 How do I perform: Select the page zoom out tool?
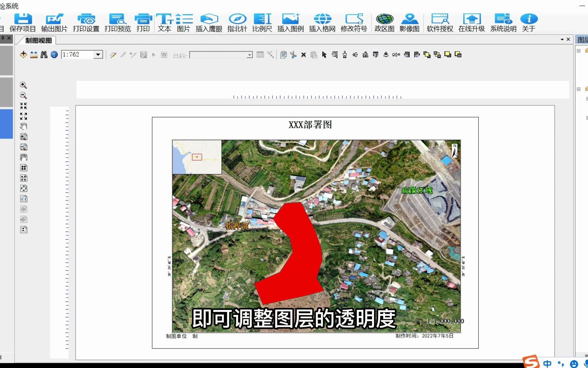coord(23,147)
